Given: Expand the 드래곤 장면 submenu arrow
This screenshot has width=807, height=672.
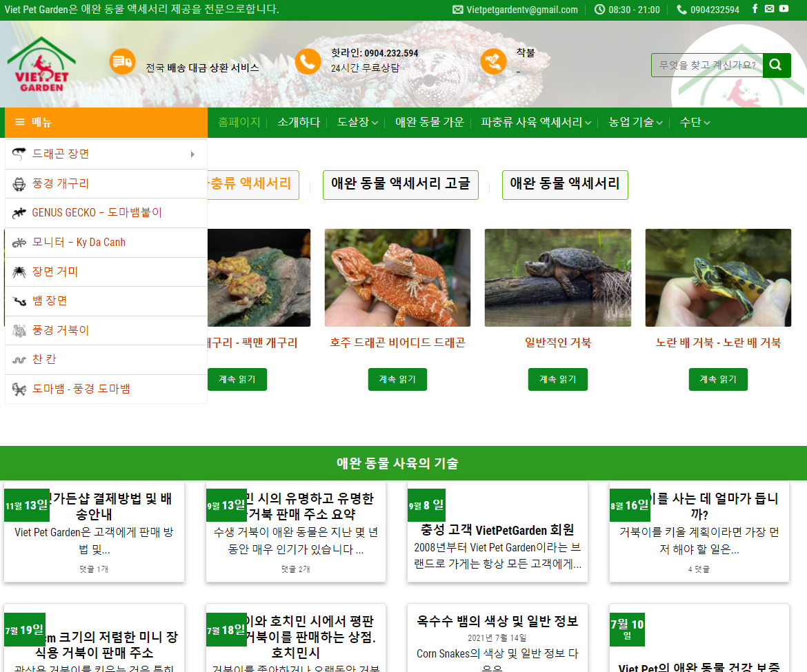Looking at the screenshot, I should pyautogui.click(x=192, y=154).
